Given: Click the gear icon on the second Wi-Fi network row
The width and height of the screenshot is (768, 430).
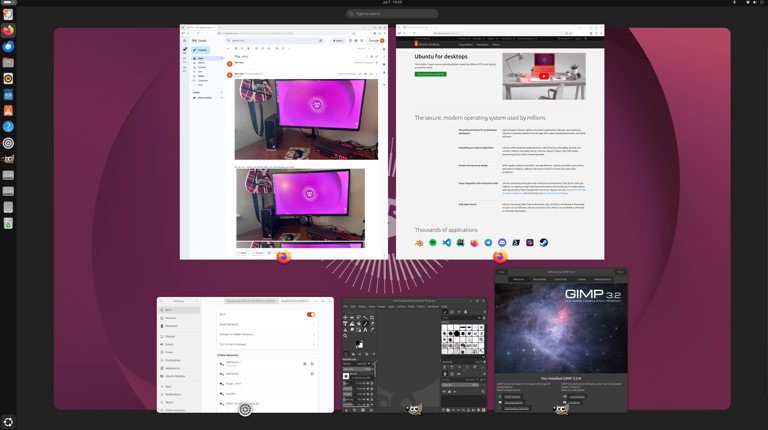Looking at the screenshot, I should 312,374.
